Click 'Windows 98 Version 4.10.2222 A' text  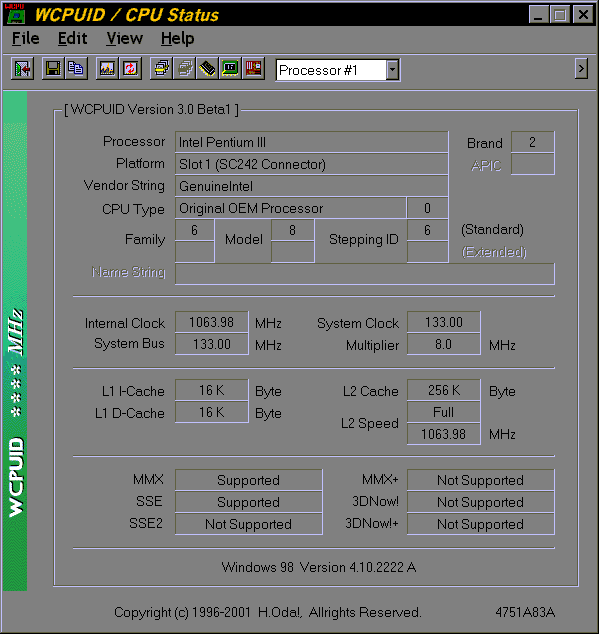point(319,567)
